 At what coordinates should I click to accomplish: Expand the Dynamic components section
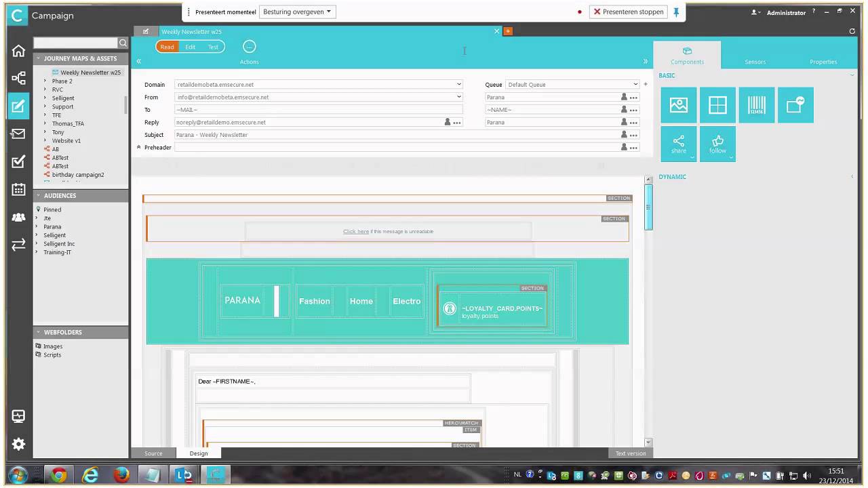pos(852,177)
